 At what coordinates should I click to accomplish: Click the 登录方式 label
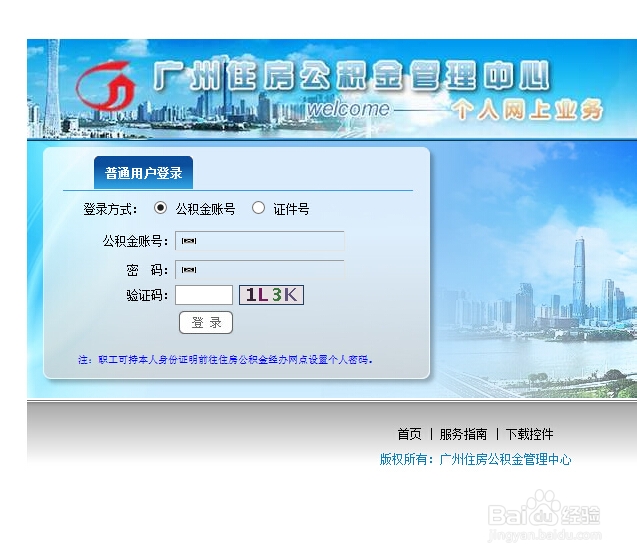point(110,210)
